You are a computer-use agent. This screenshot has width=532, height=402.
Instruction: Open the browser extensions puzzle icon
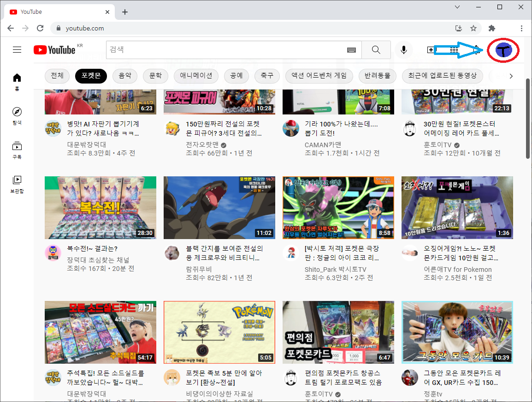491,28
